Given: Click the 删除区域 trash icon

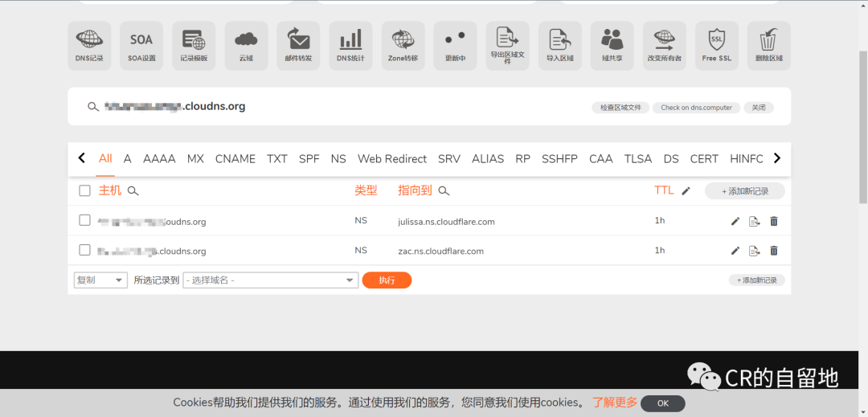Looking at the screenshot, I should pyautogui.click(x=768, y=45).
